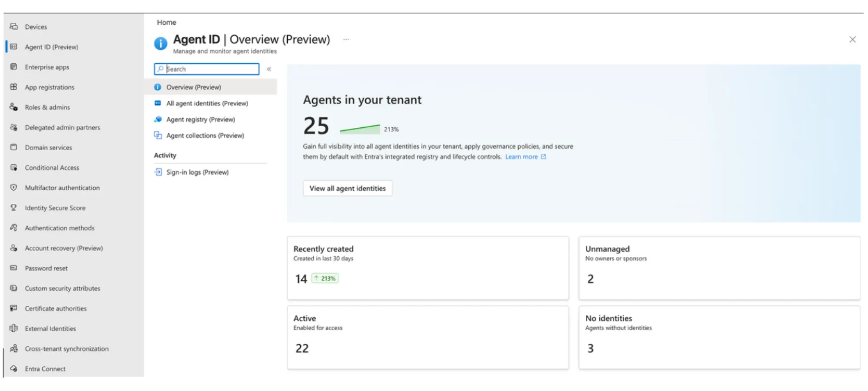Click the Entra Connect cloud icon
Viewport: 868px width, 391px height.
[x=14, y=368]
